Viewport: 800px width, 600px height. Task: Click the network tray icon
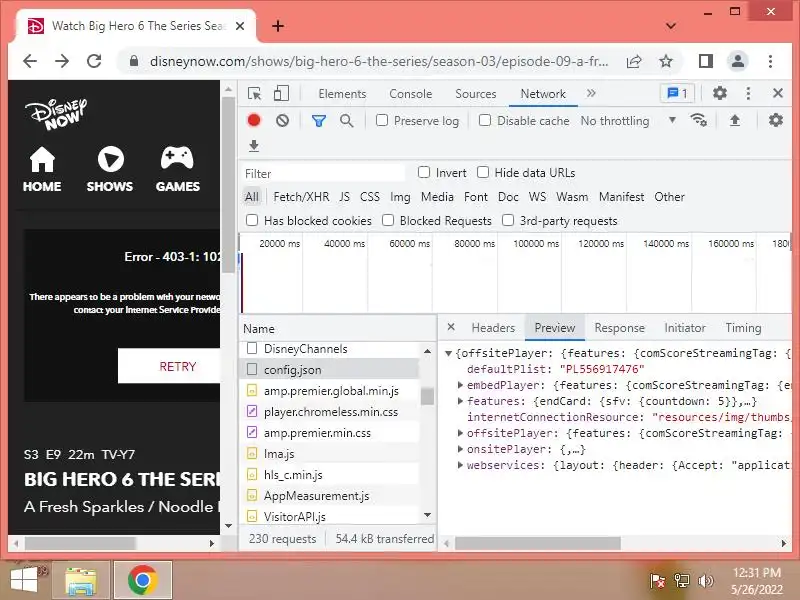pyautogui.click(x=682, y=581)
